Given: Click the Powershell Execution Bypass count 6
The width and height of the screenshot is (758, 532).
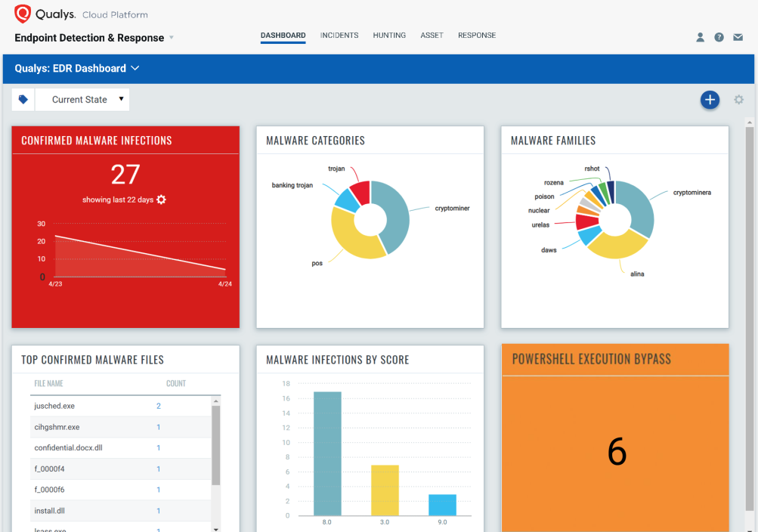Looking at the screenshot, I should 617,452.
